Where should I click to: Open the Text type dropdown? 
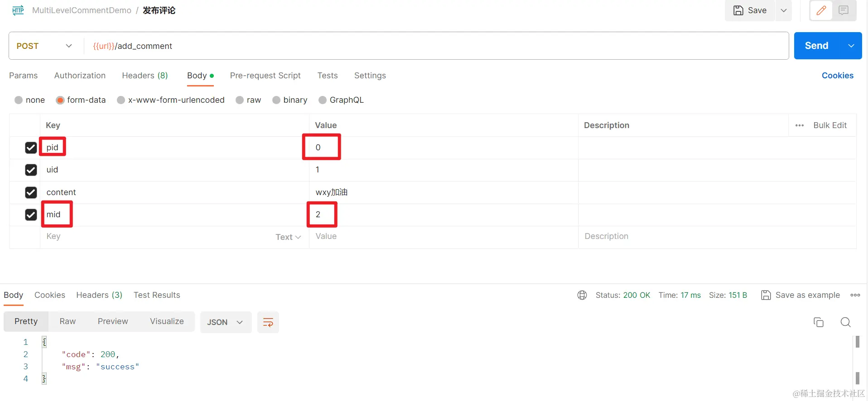tap(288, 237)
